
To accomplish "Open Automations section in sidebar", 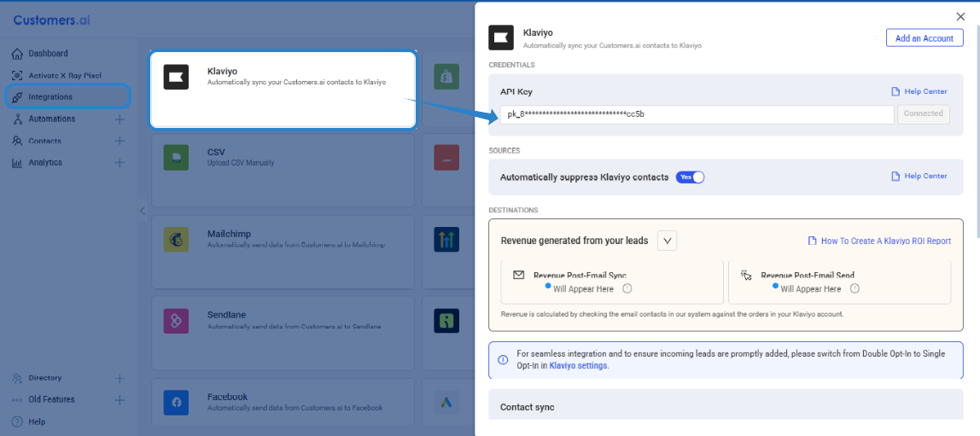I will [x=51, y=119].
